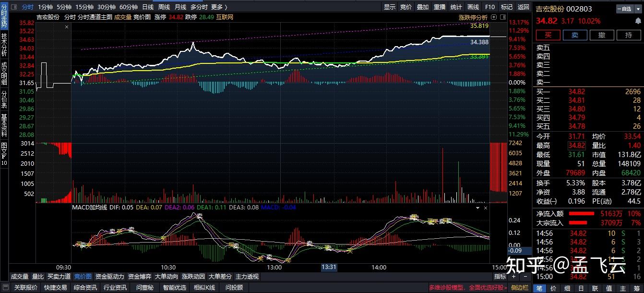Expand the 更多 timeframe options
This screenshot has width=644, height=293.
pos(219,7)
